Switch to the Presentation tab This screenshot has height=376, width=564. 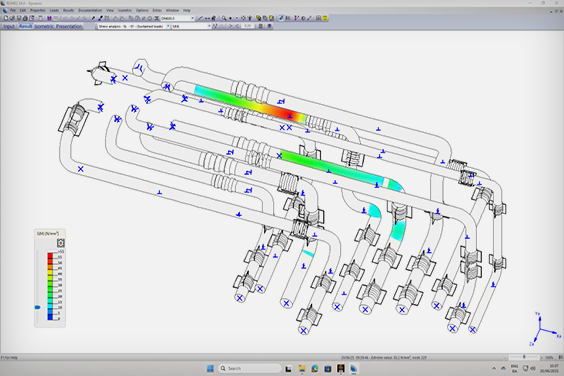[69, 26]
